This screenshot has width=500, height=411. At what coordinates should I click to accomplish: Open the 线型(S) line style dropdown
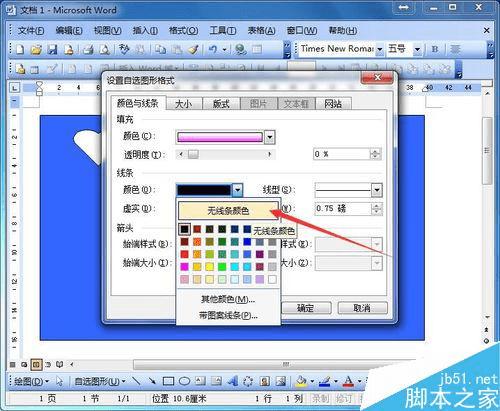click(x=377, y=190)
